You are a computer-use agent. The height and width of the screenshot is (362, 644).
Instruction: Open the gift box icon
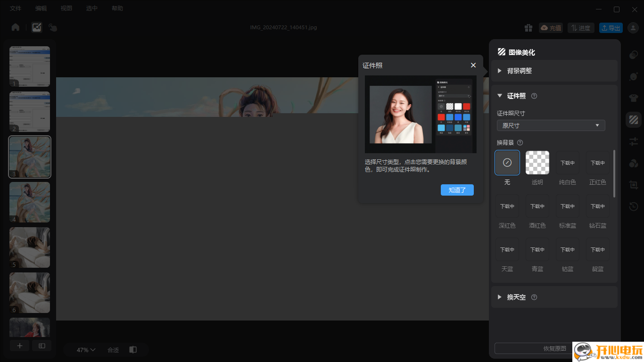pyautogui.click(x=528, y=28)
